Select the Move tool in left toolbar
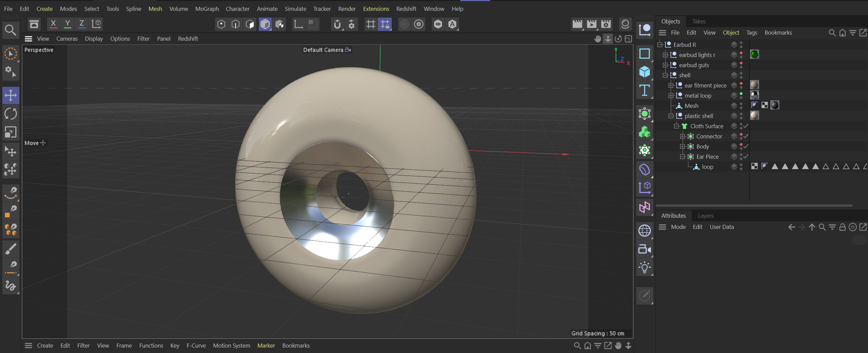The image size is (868, 353). click(11, 95)
